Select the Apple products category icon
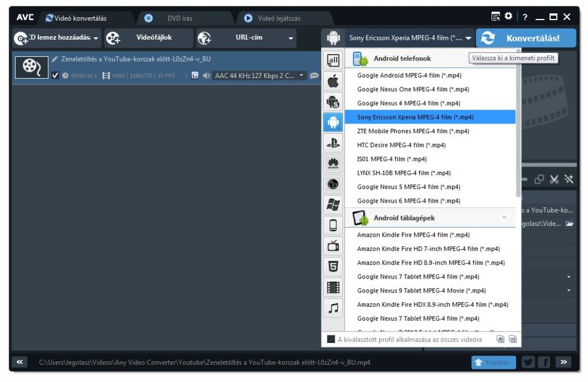 click(333, 81)
